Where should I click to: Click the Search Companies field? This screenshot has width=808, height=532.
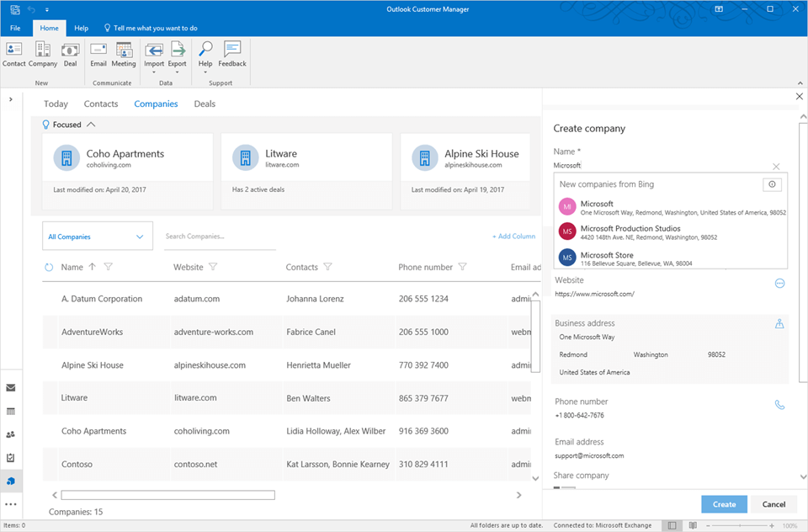pyautogui.click(x=220, y=237)
